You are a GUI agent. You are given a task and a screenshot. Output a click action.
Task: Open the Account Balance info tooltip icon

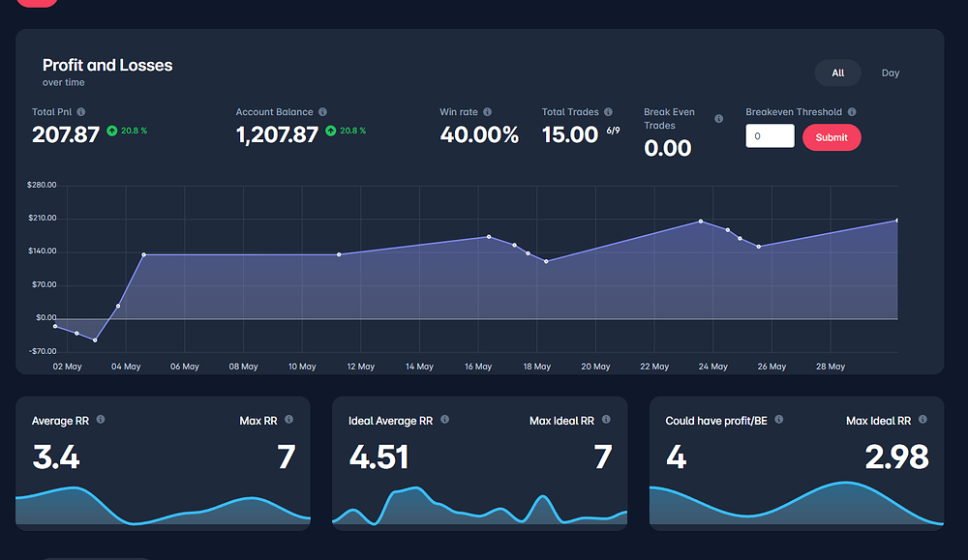point(322,111)
